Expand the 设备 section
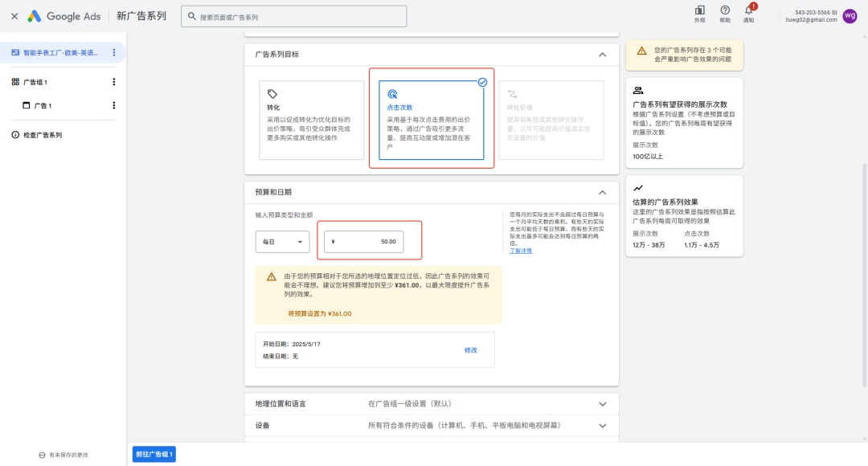 click(x=602, y=425)
